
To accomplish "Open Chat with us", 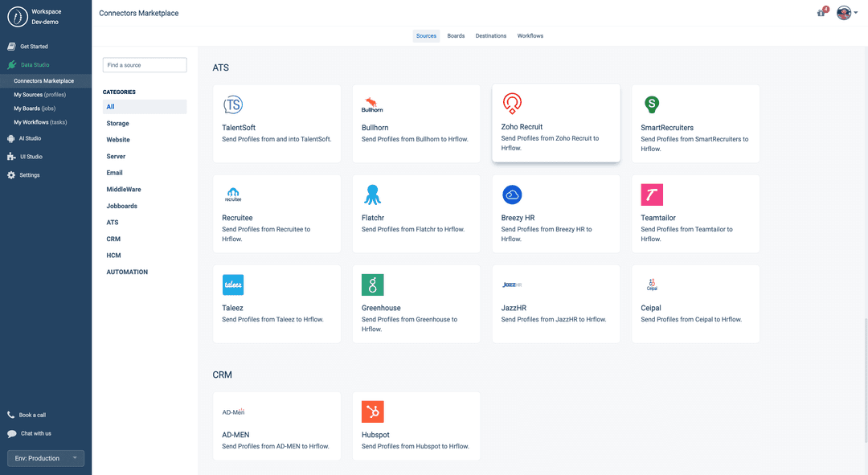I will 34,433.
